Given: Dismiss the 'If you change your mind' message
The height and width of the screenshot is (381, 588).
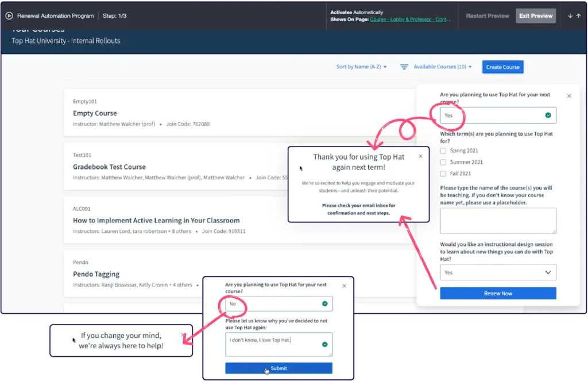Looking at the screenshot, I should (183, 334).
